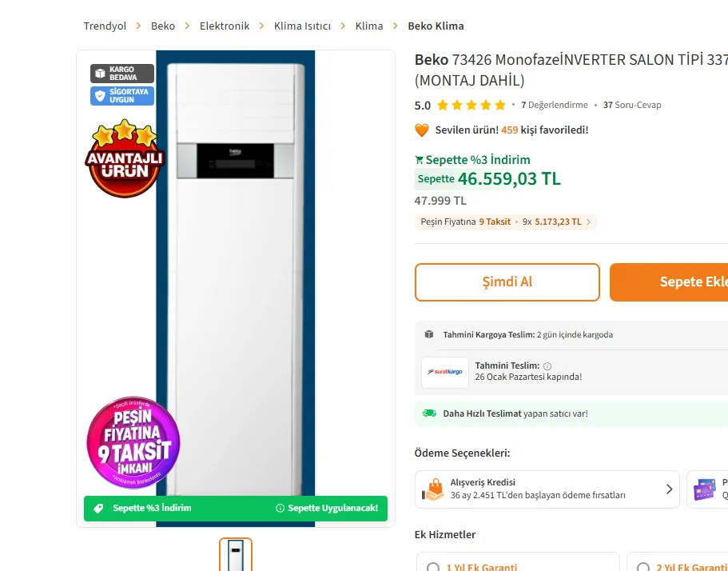Select the 2 Yıl Ek Garanti option
Screen dimensions: 728x571
pyautogui.click(x=643, y=567)
